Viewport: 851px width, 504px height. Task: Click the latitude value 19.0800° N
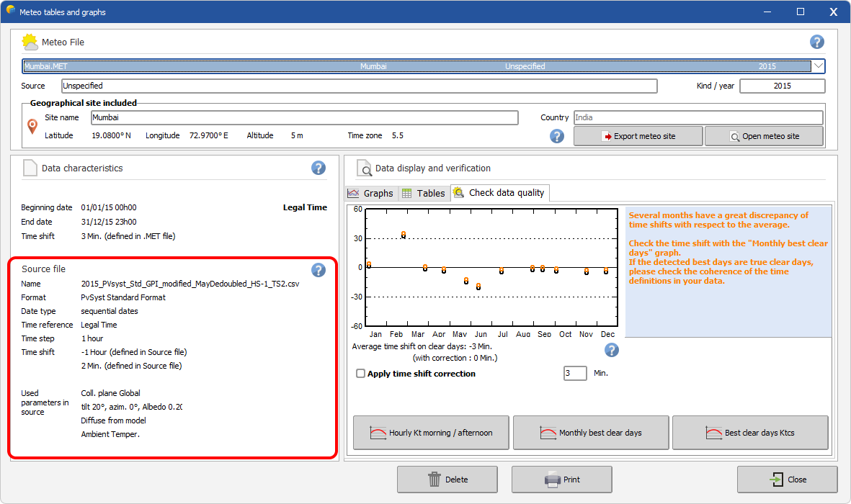(111, 135)
